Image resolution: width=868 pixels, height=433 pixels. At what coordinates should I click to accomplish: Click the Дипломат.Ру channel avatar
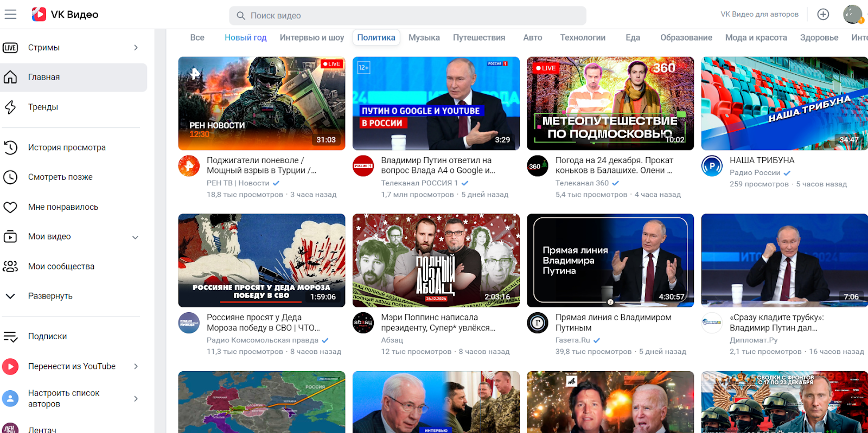coord(712,323)
